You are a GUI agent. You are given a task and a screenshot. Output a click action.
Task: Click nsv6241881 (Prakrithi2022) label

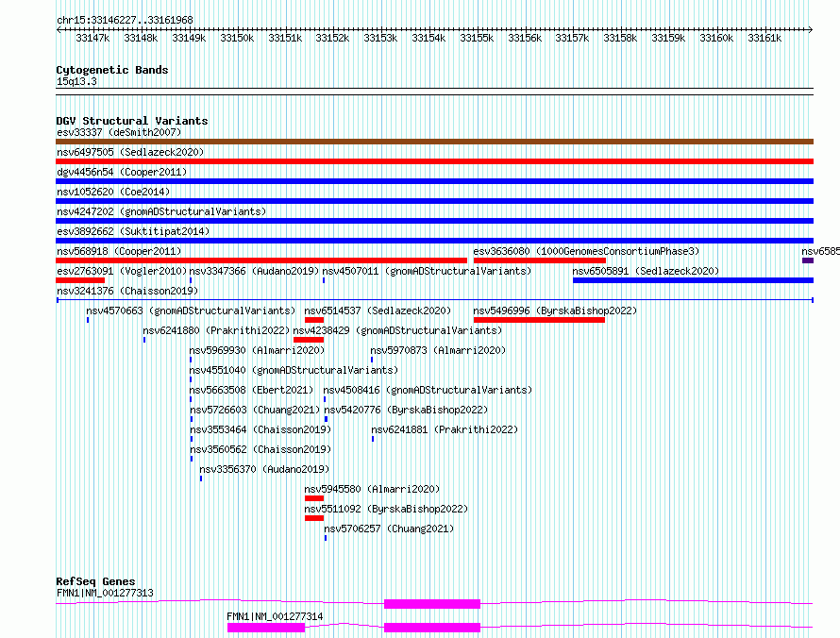[x=445, y=429]
